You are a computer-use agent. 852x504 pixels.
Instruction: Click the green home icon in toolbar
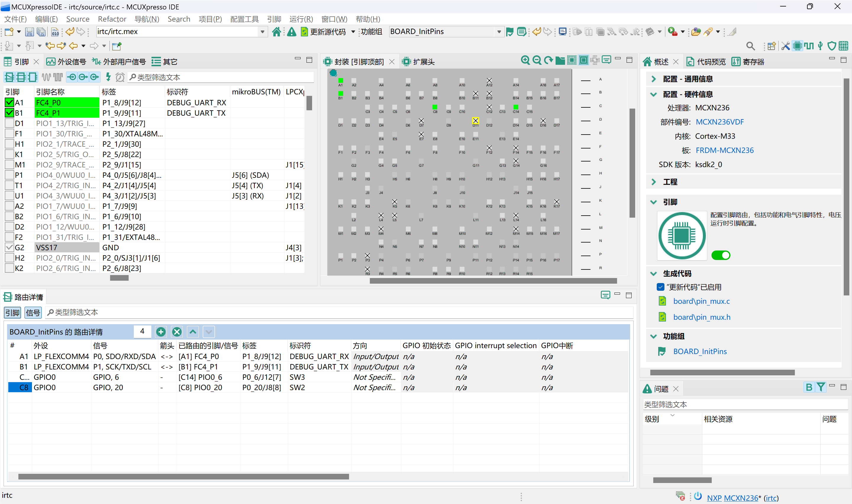[x=276, y=32]
